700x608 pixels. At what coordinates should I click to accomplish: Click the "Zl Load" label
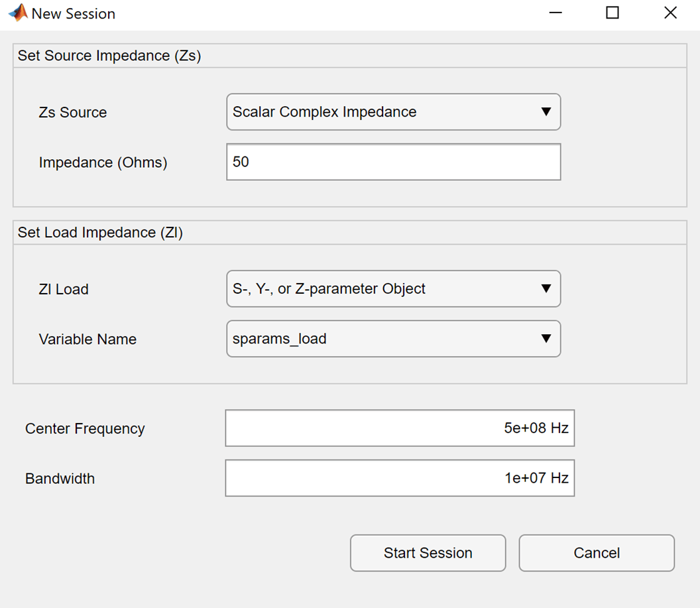64,290
